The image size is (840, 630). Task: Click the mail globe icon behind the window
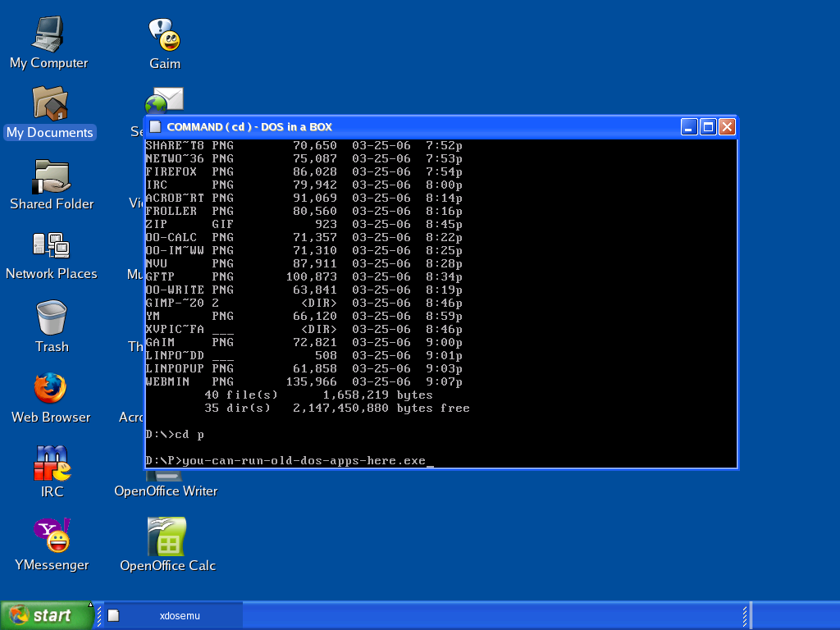click(x=165, y=102)
